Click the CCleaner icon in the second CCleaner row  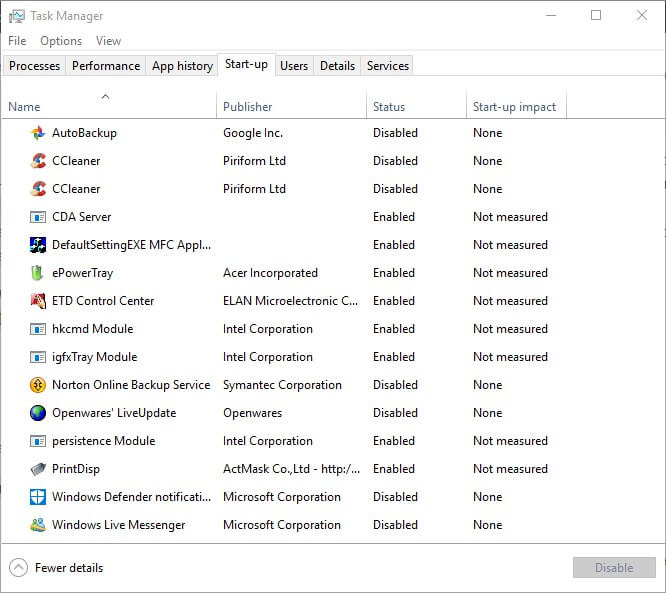coord(38,189)
